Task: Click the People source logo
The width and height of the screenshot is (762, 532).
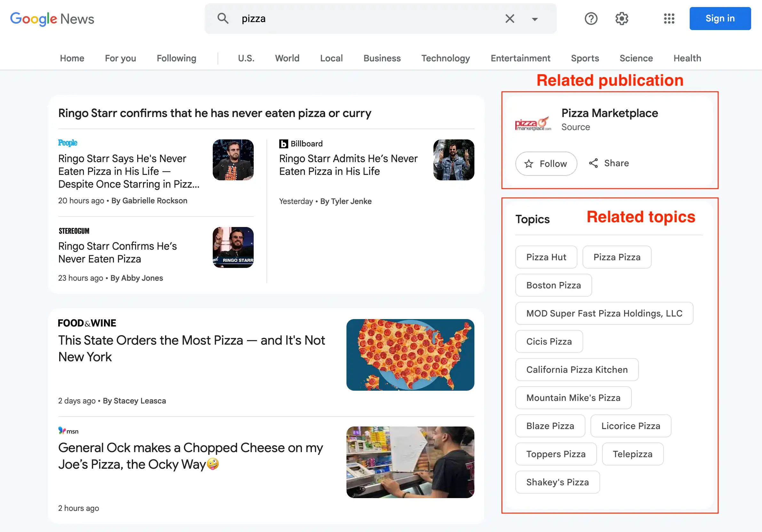Action: pos(68,143)
